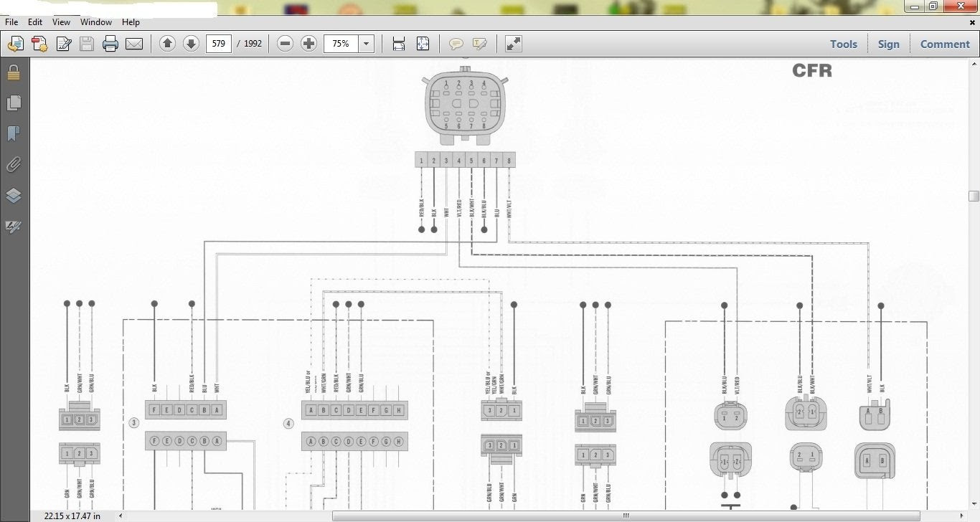Screen dimensions: 980x522
Task: Show the Page Thumbnails panel
Action: [13, 103]
